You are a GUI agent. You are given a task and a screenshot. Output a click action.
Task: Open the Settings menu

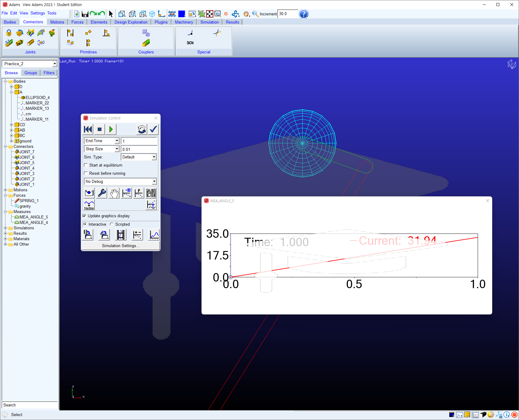(37, 13)
